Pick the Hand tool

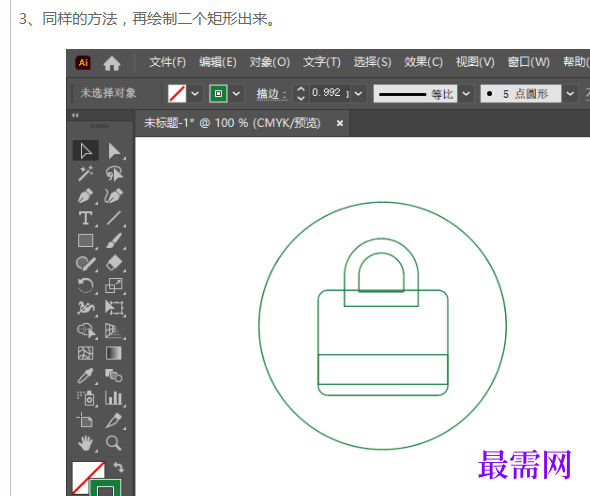click(86, 443)
